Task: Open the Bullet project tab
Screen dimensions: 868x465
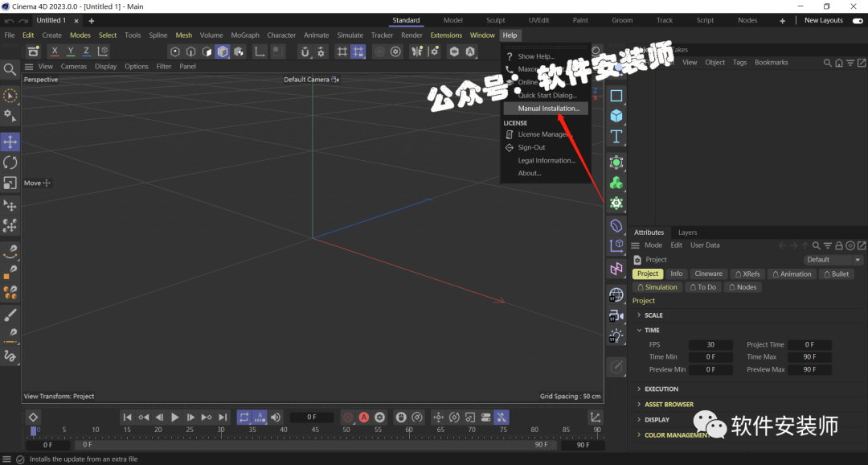Action: click(x=837, y=274)
